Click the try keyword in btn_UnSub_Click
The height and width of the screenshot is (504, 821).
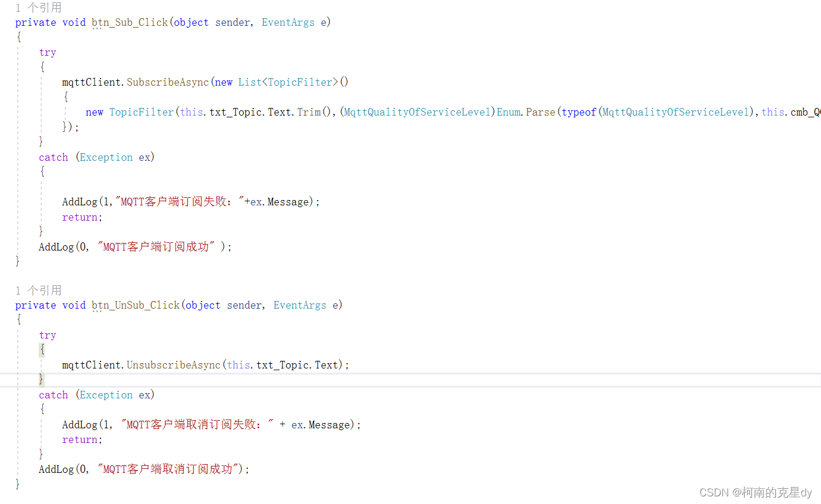coord(47,334)
